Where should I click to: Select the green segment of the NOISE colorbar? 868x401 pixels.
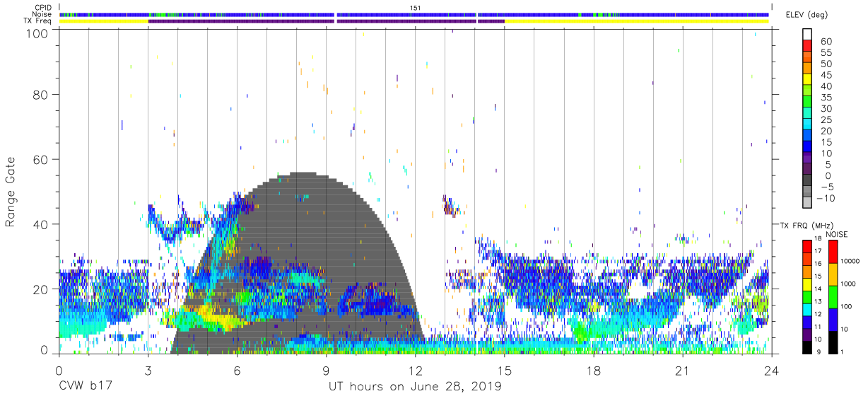pyautogui.click(x=833, y=296)
